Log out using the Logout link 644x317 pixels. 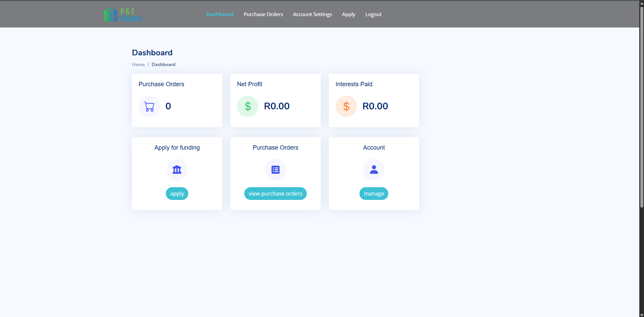(373, 14)
